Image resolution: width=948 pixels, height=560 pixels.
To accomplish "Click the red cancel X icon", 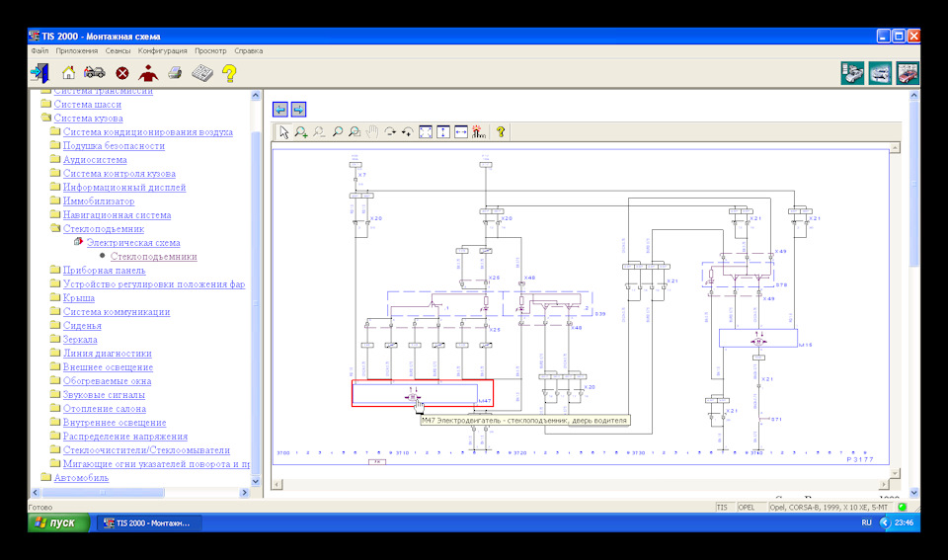I will tap(122, 72).
